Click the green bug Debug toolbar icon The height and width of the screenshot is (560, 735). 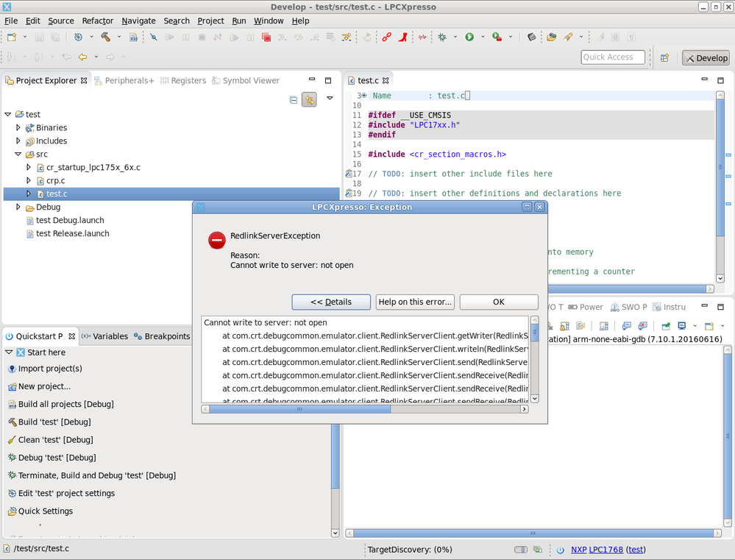click(x=442, y=37)
